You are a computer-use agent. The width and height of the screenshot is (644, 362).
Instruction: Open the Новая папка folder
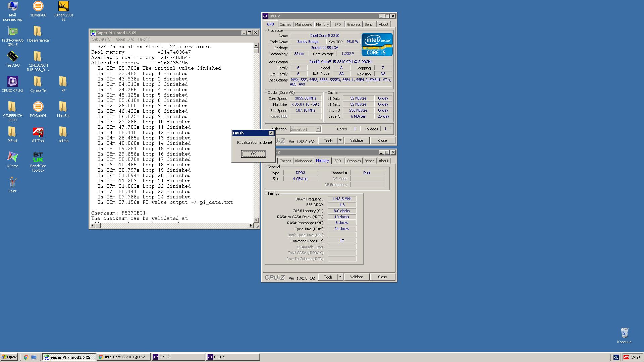38,34
